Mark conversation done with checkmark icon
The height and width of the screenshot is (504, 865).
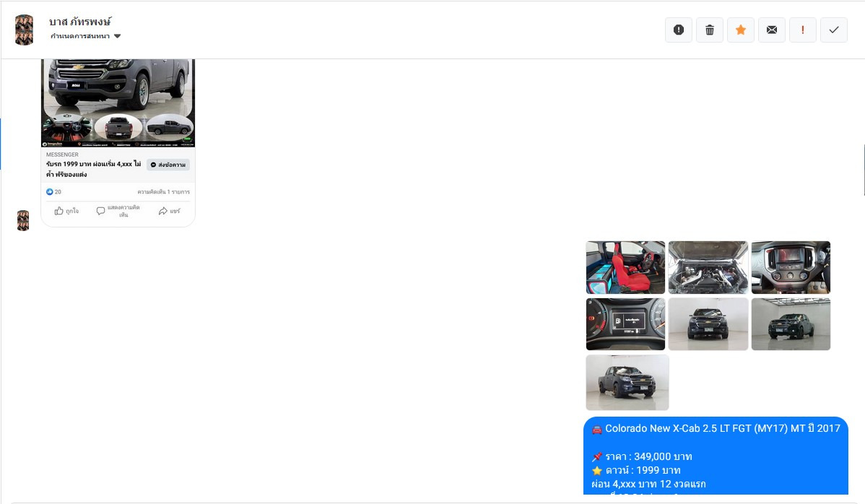click(833, 30)
